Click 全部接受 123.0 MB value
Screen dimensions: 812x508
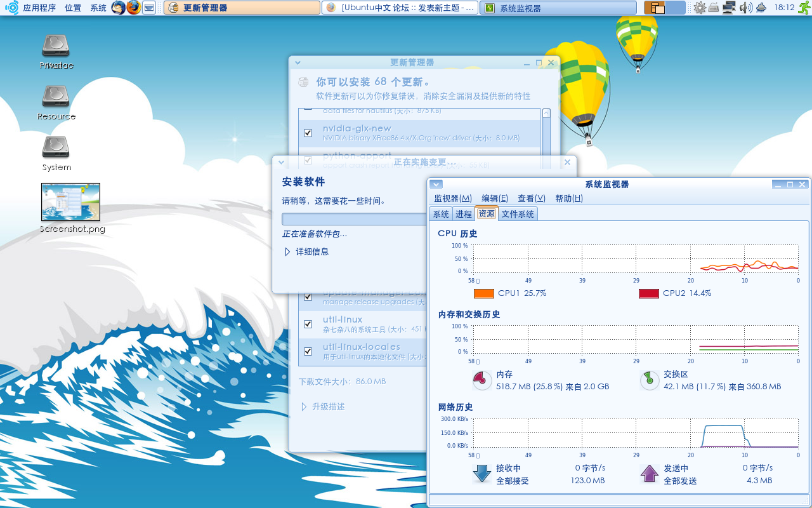click(587, 481)
